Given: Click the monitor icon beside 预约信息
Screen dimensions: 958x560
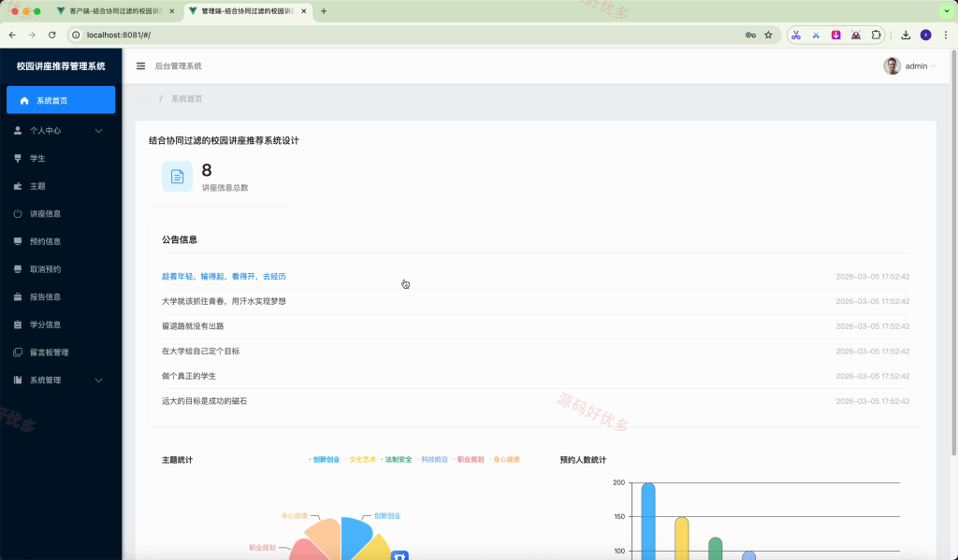Looking at the screenshot, I should [x=18, y=241].
